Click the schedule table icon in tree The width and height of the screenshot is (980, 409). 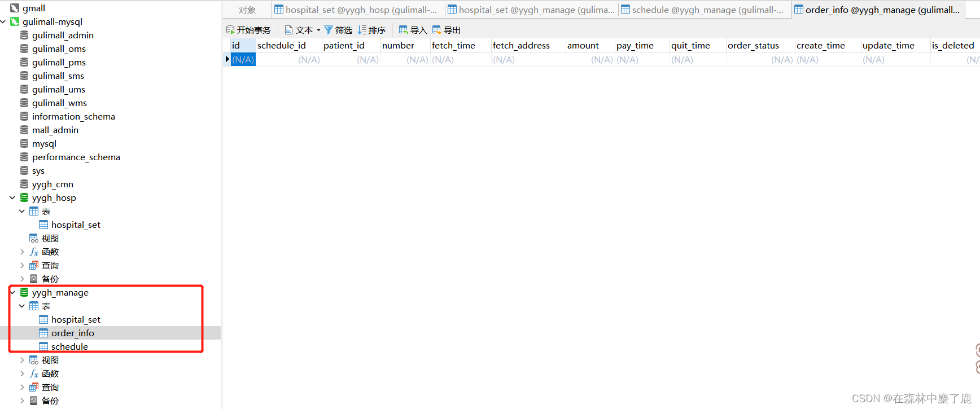point(43,346)
